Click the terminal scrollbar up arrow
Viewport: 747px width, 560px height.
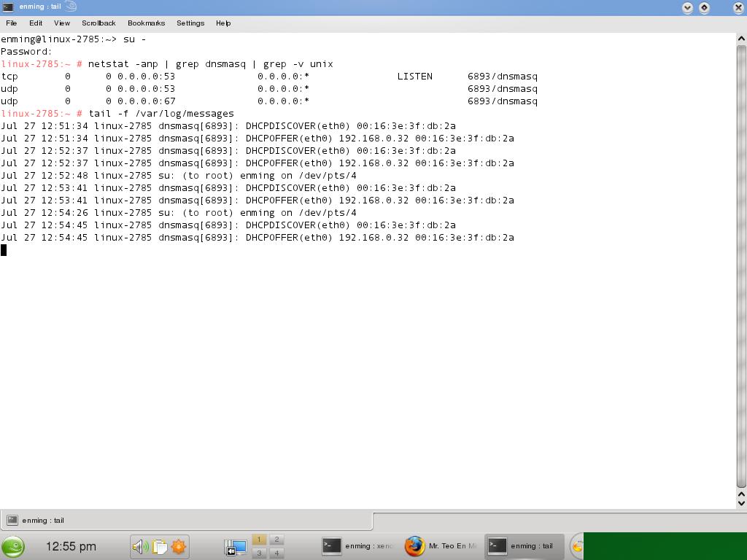[741, 38]
